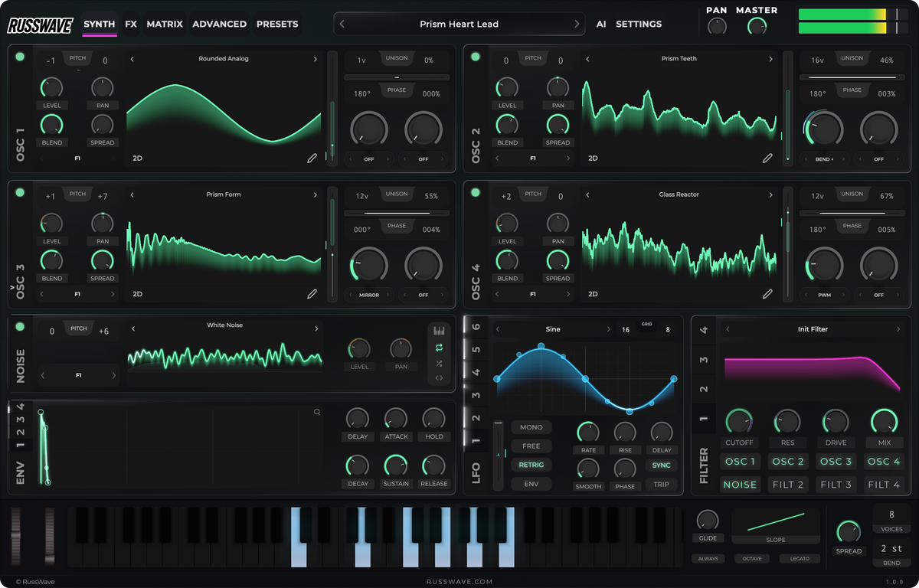Edit the OSC 2 waveform with the pencil
This screenshot has width=919, height=588.
tap(767, 158)
